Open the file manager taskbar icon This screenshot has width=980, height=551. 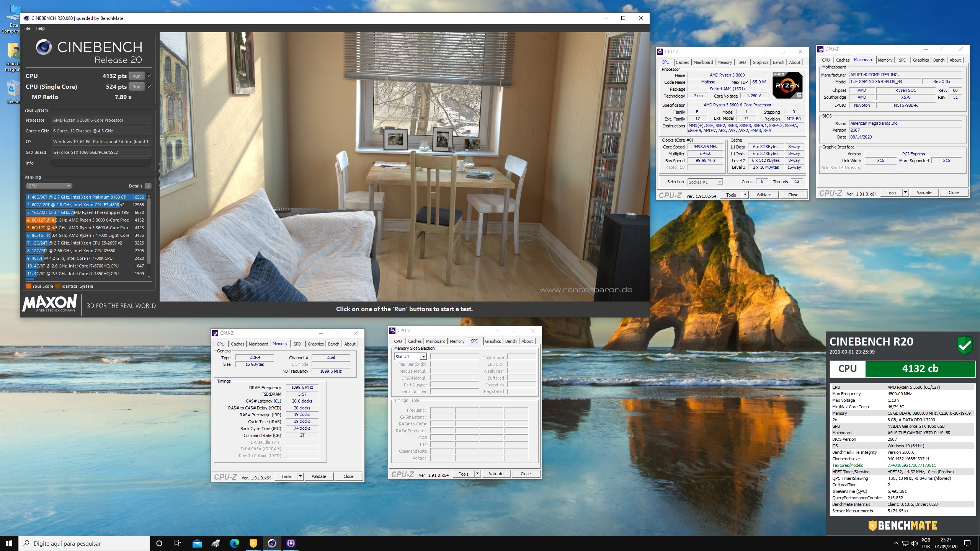[x=216, y=543]
